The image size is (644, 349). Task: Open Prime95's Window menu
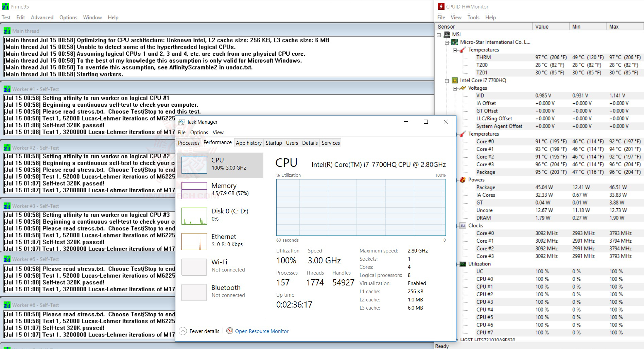(x=92, y=17)
